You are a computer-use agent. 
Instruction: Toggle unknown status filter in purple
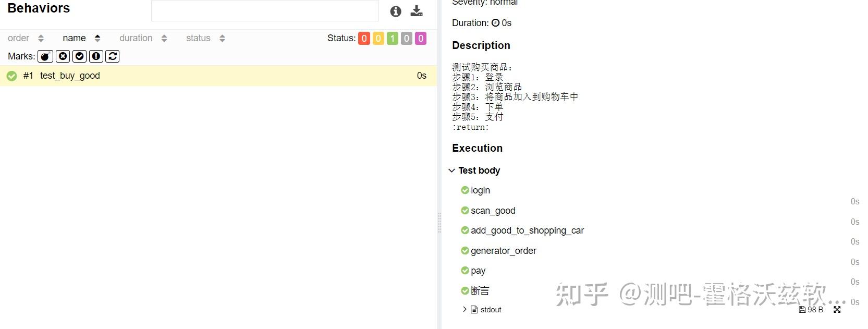click(x=421, y=38)
